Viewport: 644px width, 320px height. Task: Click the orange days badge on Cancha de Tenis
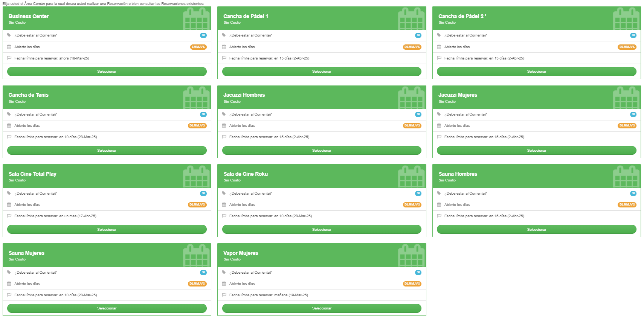197,126
